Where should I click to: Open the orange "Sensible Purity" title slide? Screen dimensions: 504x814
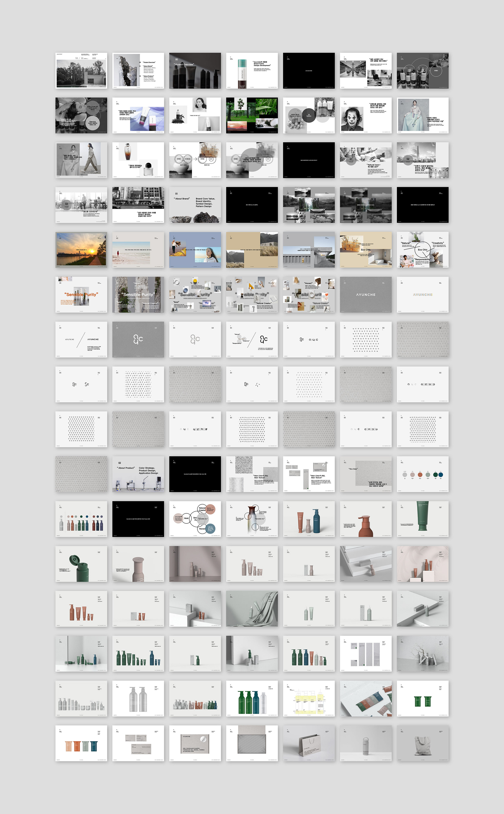tap(81, 295)
